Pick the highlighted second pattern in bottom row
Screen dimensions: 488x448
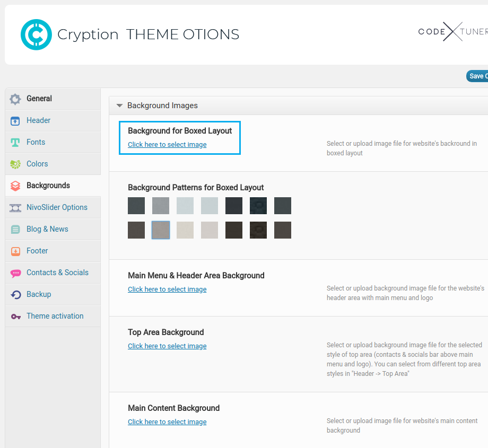(161, 230)
